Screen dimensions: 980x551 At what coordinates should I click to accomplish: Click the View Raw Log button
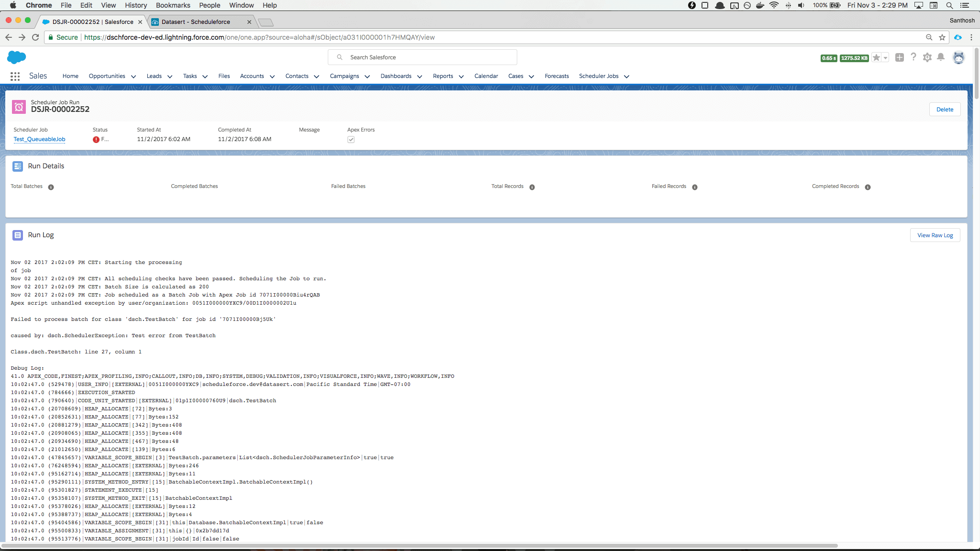coord(935,235)
